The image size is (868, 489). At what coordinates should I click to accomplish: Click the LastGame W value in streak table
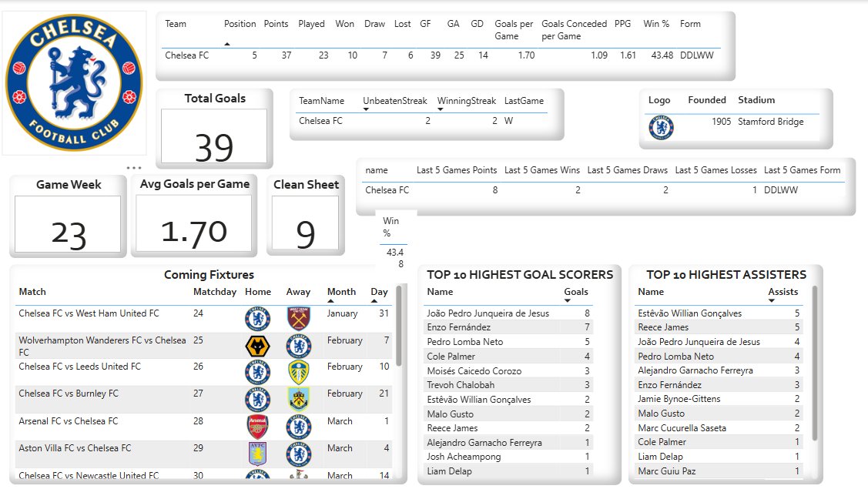click(x=508, y=121)
